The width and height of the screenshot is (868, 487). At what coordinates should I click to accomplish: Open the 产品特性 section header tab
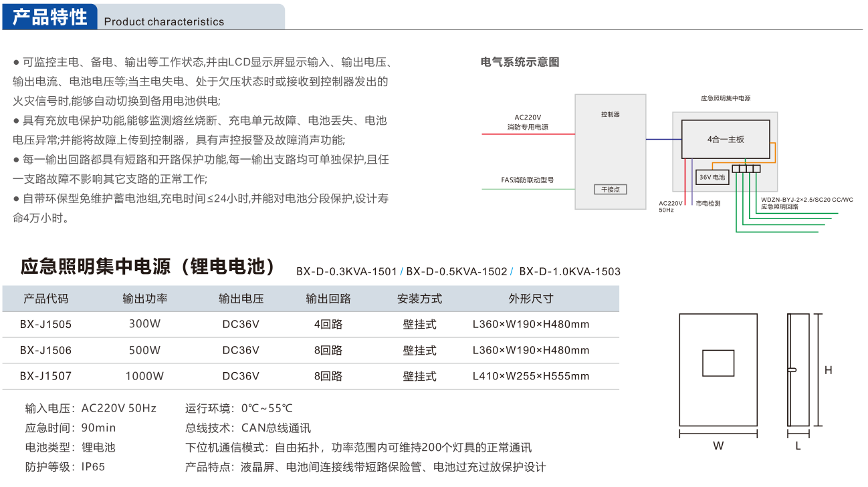(50, 17)
